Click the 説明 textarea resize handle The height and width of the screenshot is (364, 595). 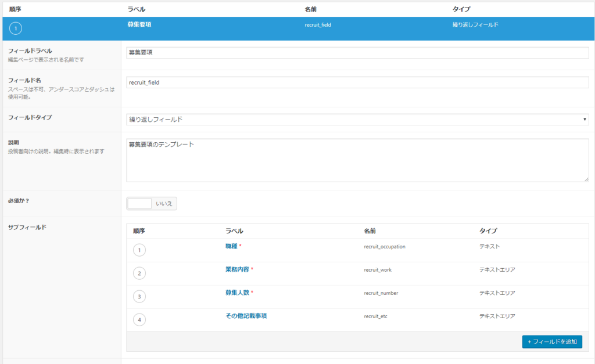pos(586,179)
